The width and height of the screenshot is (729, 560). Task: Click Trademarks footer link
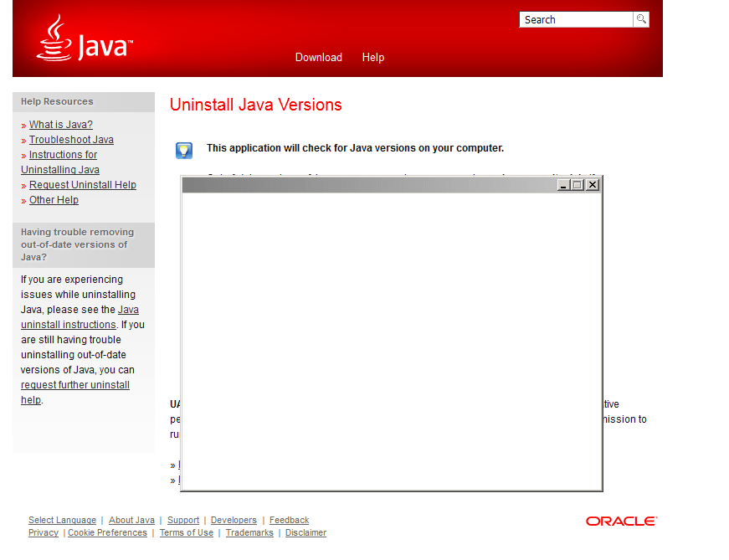point(249,532)
